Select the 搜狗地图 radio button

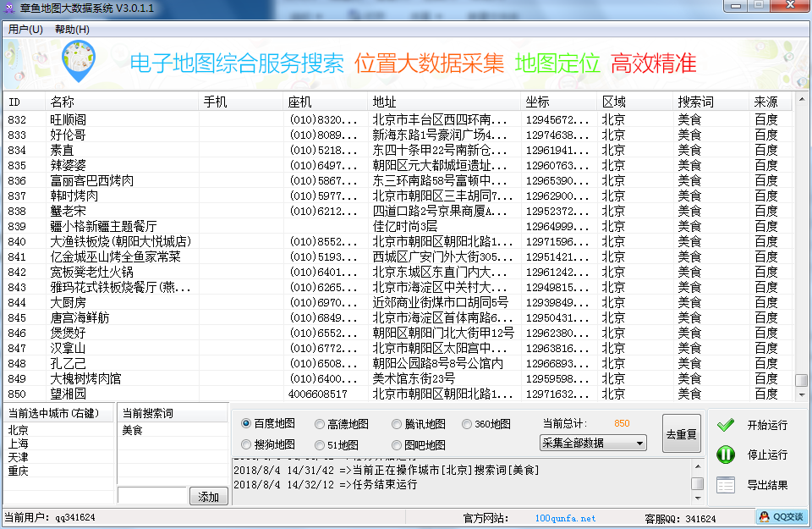246,444
